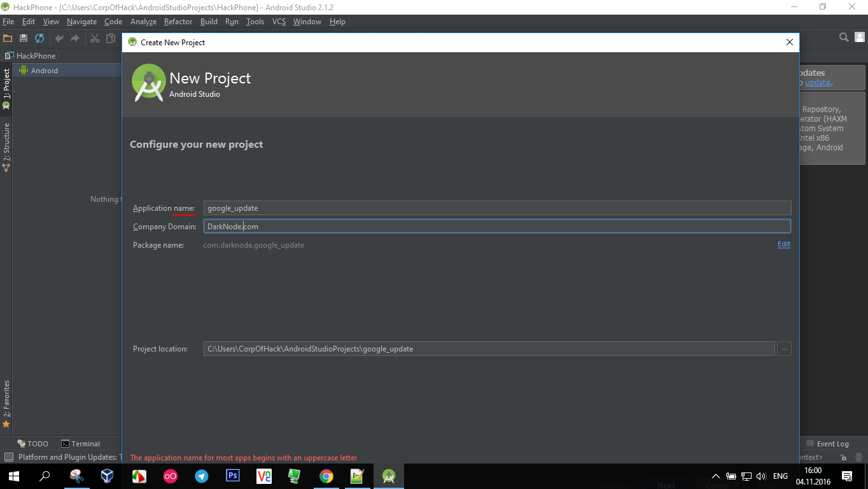Image resolution: width=868 pixels, height=489 pixels.
Task: Open Photoshop from the taskbar
Action: pos(232,476)
